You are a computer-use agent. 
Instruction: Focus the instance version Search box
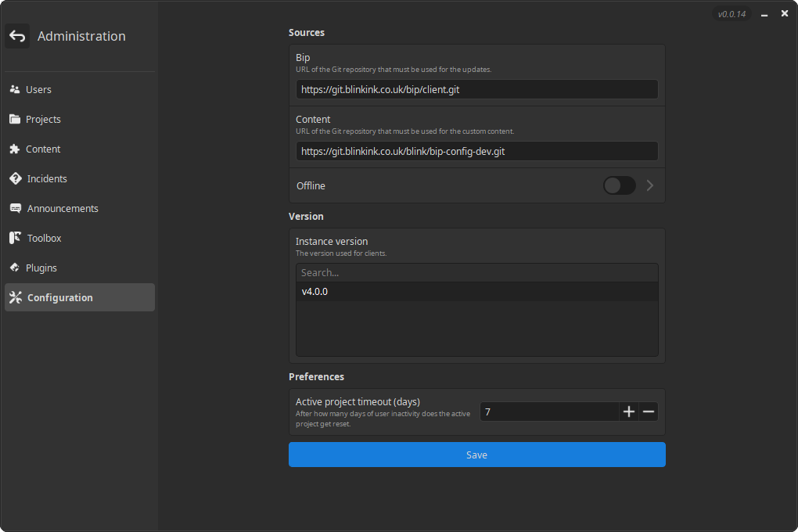click(476, 273)
